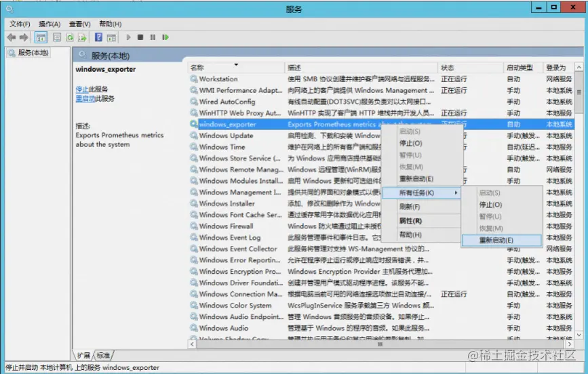The height and width of the screenshot is (374, 588).
Task: Choose 刷新(F) in the context menu
Action: [421, 207]
